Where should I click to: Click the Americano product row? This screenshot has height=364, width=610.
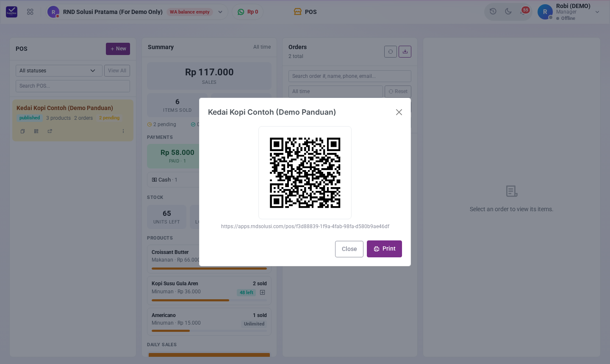[209, 322]
